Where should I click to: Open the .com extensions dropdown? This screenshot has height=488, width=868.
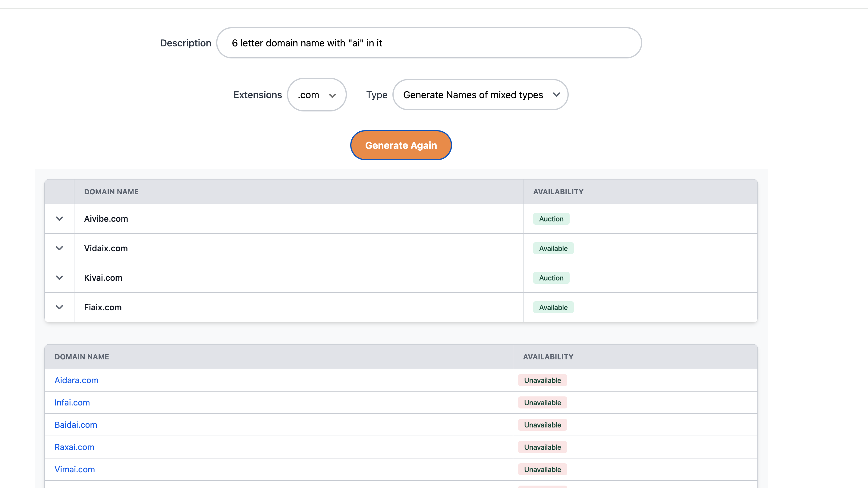(316, 95)
